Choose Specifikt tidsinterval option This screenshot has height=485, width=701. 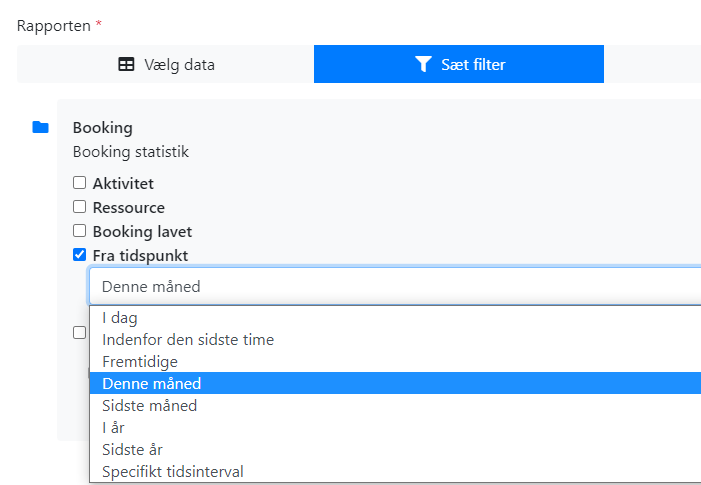(x=395, y=471)
